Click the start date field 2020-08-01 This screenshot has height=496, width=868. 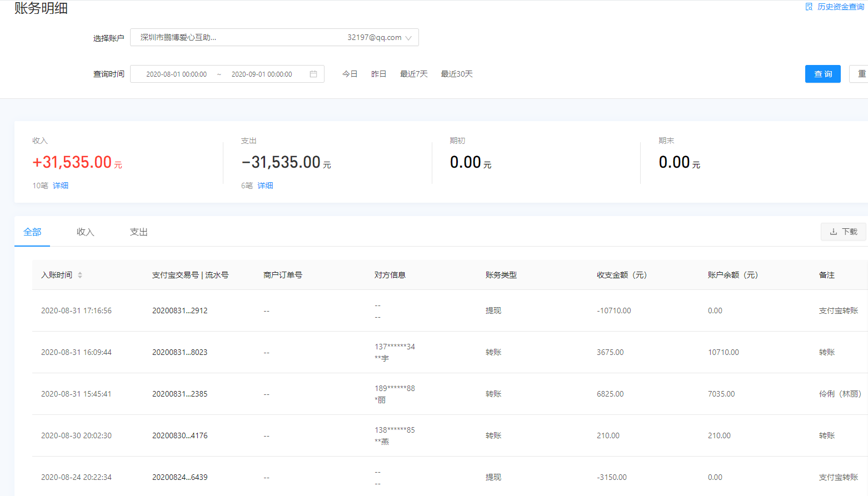coord(176,74)
